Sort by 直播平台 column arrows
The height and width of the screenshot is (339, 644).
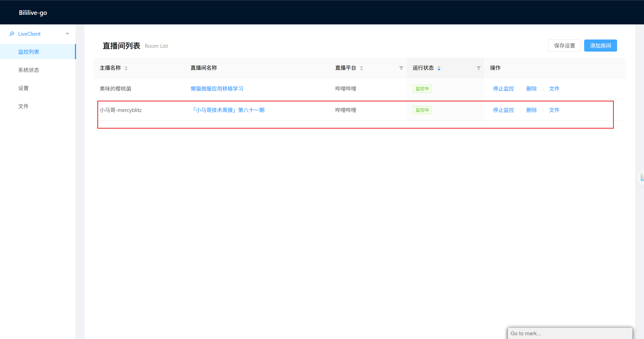[x=361, y=68]
